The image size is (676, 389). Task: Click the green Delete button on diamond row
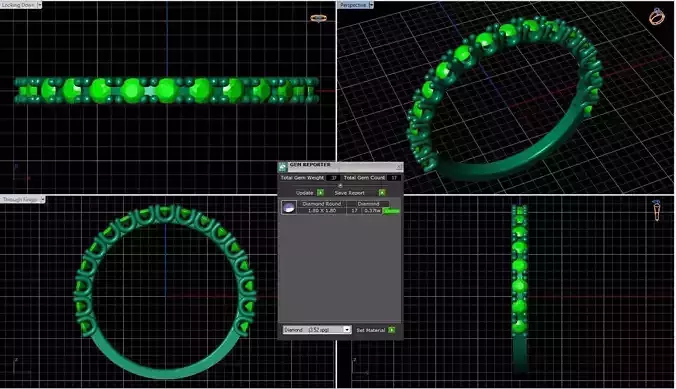391,211
